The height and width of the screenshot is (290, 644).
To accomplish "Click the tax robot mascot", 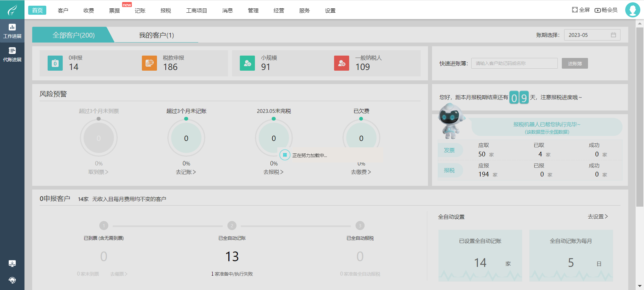I will [451, 121].
